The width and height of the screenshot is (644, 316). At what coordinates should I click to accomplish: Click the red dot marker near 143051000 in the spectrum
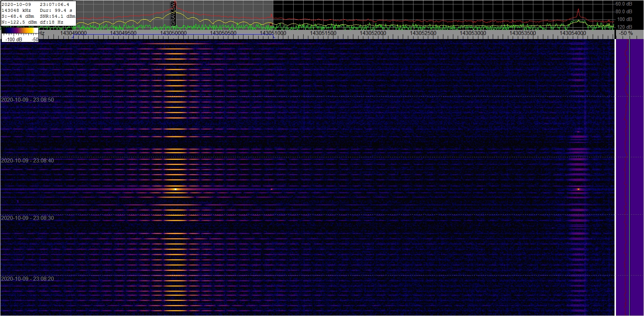coord(271,25)
